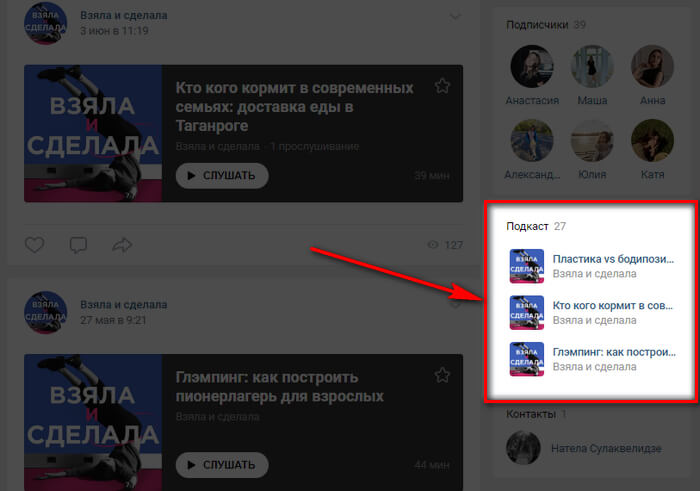Open post options chevron for 3 июн post
This screenshot has width=700, height=491.
(x=455, y=17)
